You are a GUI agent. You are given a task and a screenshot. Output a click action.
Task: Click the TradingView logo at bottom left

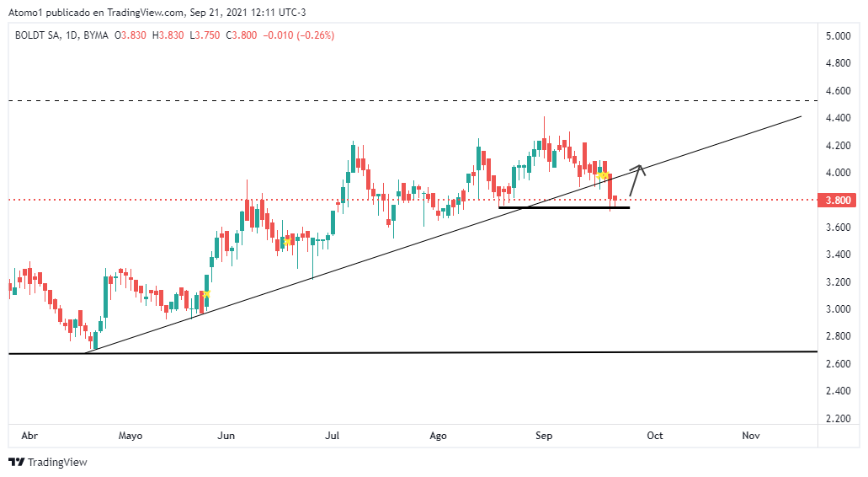click(48, 462)
